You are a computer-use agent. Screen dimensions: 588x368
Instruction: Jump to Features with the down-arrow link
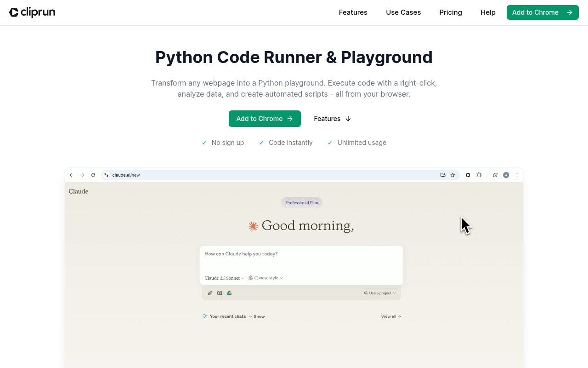coord(332,119)
